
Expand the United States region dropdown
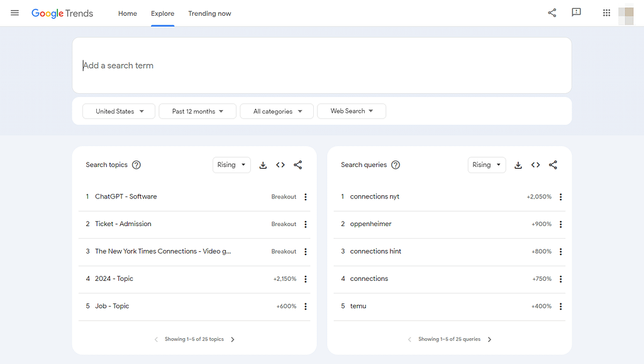(x=119, y=111)
